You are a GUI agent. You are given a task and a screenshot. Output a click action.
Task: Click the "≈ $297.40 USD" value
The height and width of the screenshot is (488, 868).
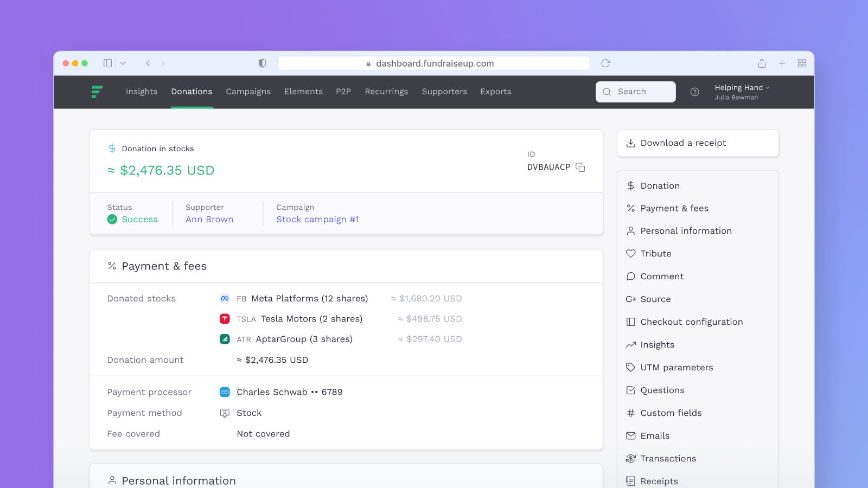pyautogui.click(x=430, y=339)
